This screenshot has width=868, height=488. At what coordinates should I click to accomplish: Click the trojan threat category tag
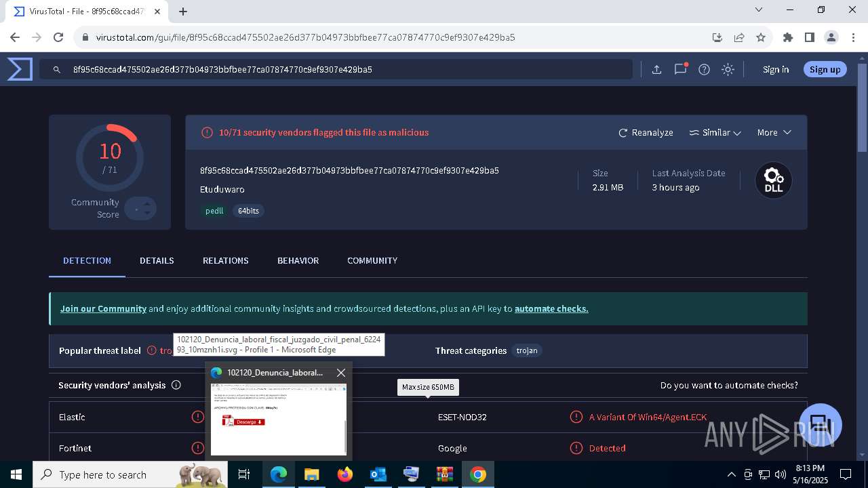(x=527, y=350)
